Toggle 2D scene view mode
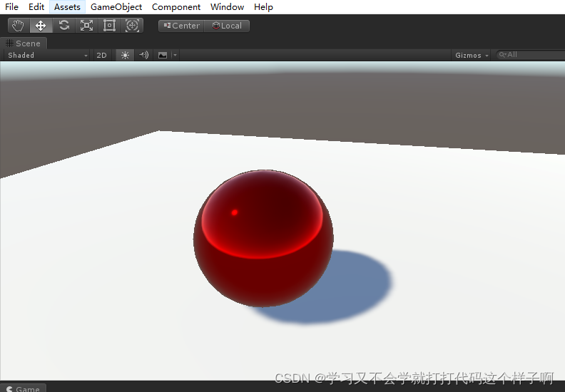 tap(101, 55)
